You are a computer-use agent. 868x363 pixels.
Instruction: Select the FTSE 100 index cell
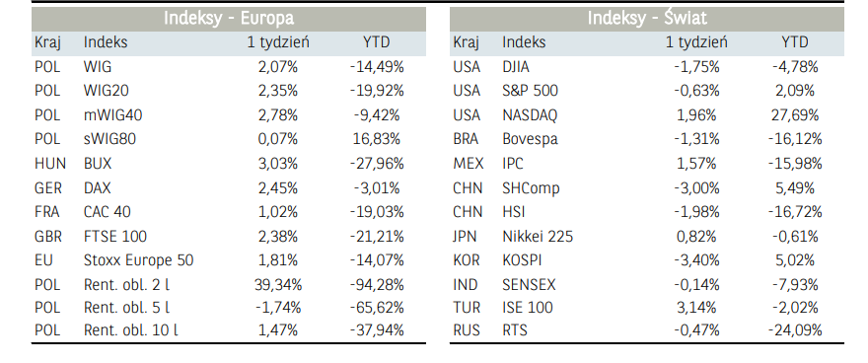[x=115, y=237]
